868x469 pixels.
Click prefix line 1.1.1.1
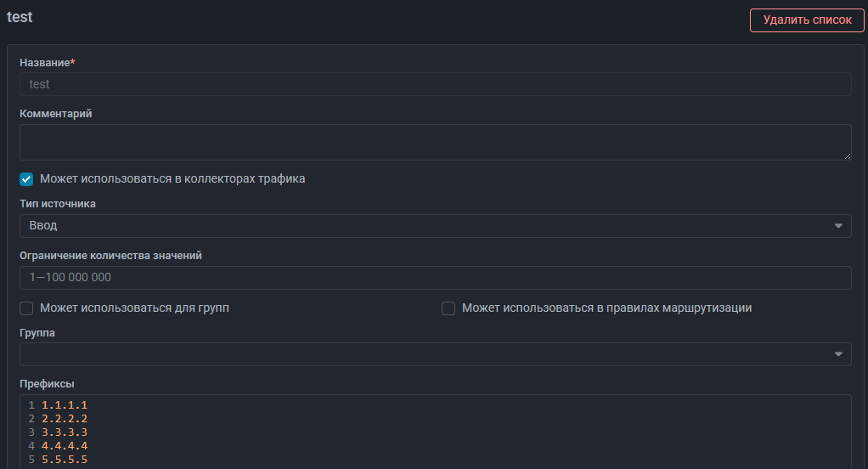coord(65,405)
